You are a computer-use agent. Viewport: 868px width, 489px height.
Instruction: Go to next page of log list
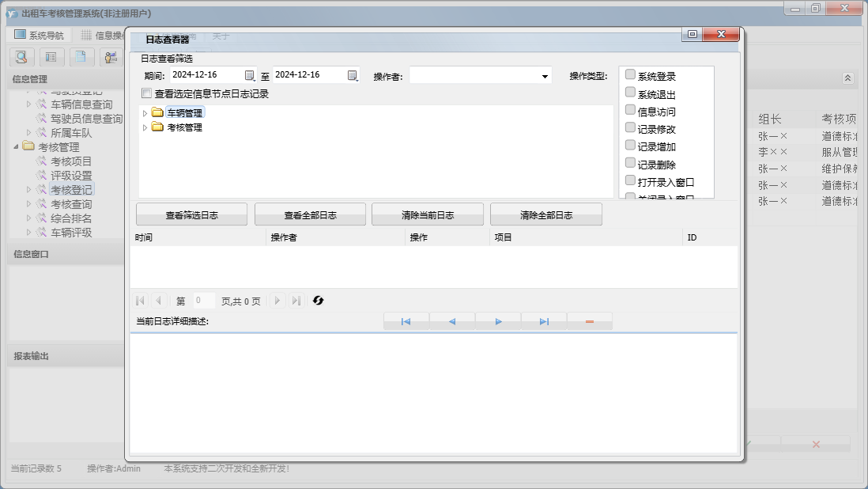pos(277,300)
